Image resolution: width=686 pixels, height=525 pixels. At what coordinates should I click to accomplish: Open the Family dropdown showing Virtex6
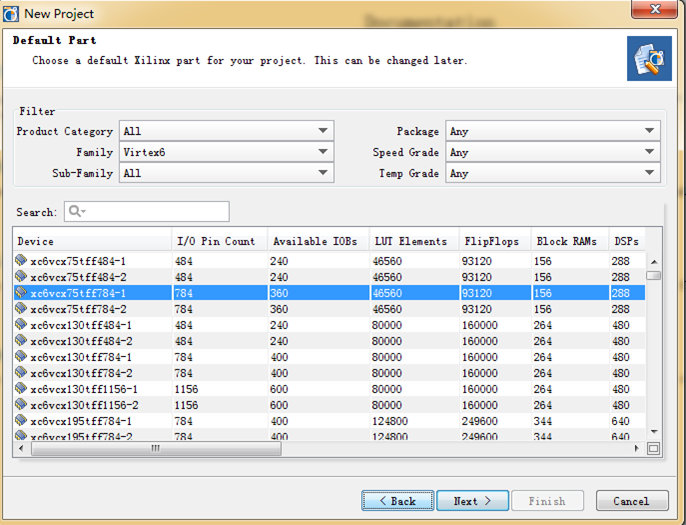click(226, 152)
